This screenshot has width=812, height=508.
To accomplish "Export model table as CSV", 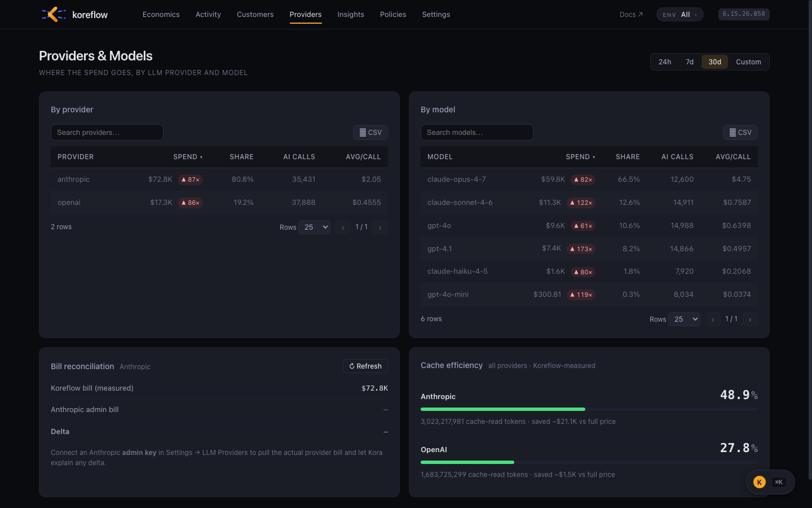I will [x=740, y=133].
